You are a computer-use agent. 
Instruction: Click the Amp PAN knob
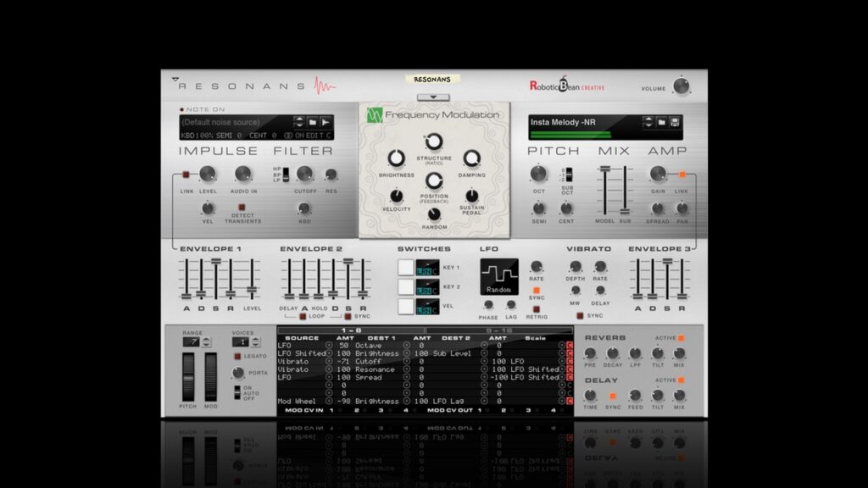click(682, 208)
